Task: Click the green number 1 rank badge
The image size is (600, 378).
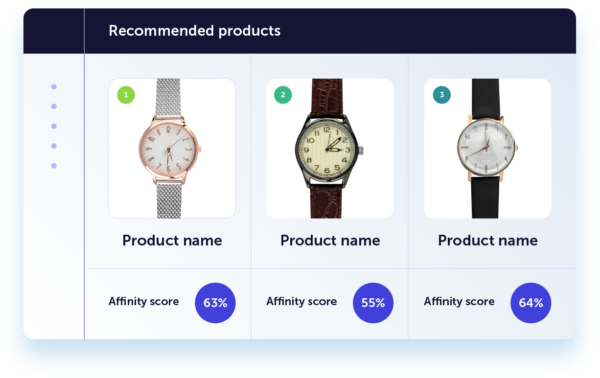Action: (x=126, y=95)
